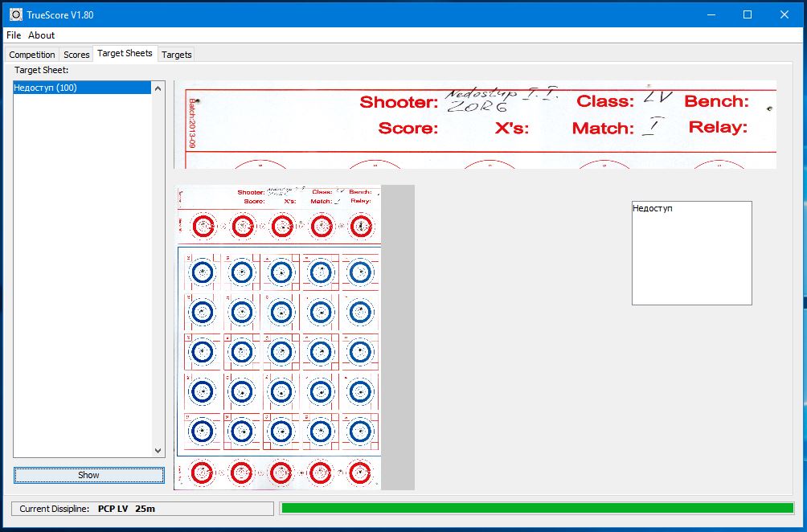Switch to the Scores tab

click(76, 55)
